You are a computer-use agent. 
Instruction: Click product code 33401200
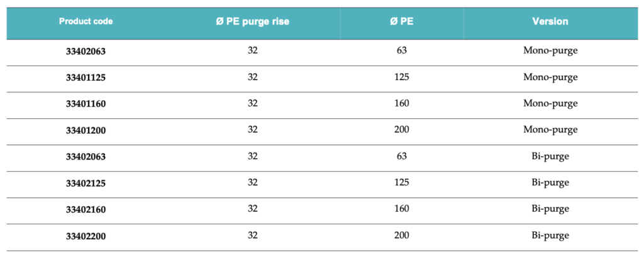click(86, 130)
